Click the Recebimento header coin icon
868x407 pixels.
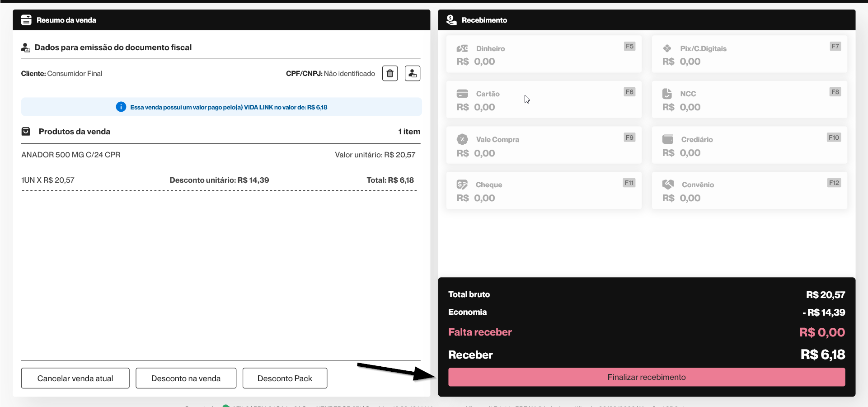click(x=451, y=20)
